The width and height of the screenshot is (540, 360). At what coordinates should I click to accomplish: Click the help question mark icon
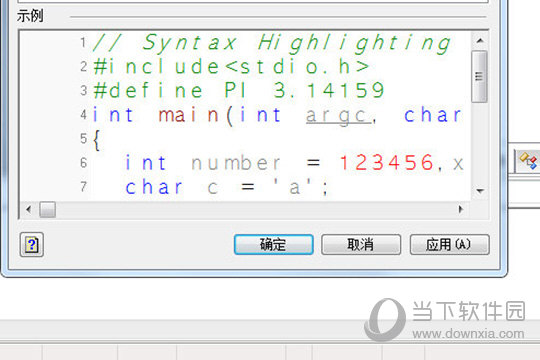coord(32,245)
